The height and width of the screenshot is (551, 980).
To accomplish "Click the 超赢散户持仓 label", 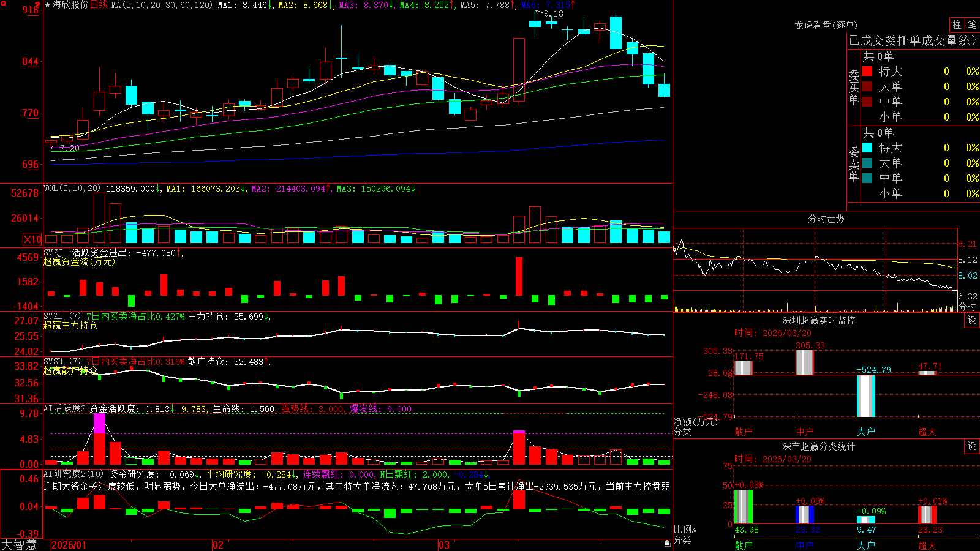I will click(x=70, y=370).
